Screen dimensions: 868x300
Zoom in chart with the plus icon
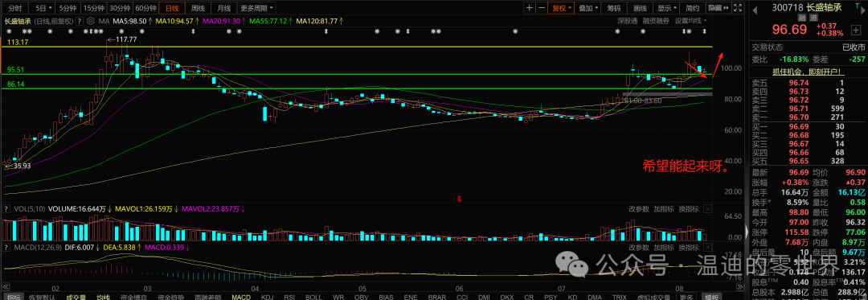pos(529,8)
